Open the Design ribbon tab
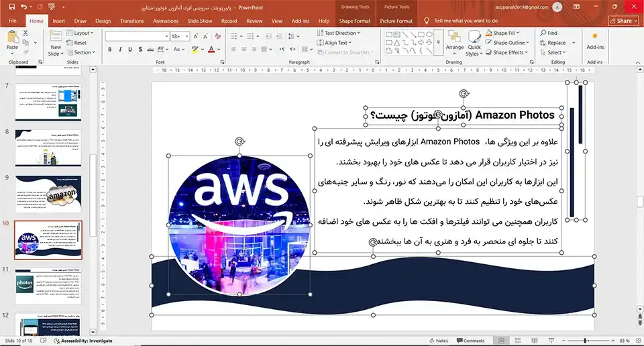Image resolution: width=644 pixels, height=346 pixels. pyautogui.click(x=103, y=21)
